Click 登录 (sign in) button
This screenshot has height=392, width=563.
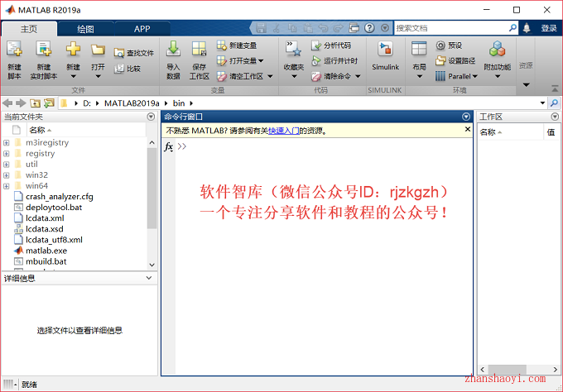[x=549, y=28]
